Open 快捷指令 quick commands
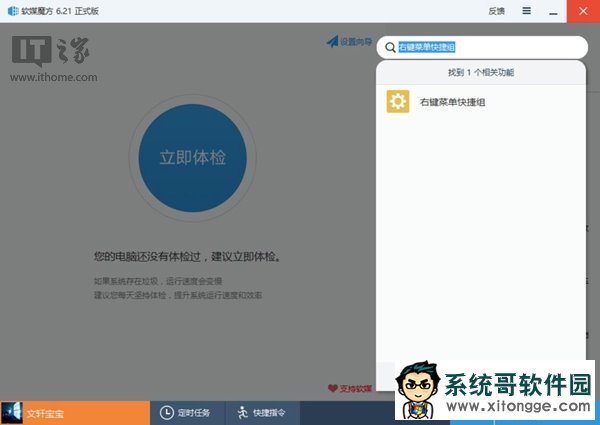Image resolution: width=600 pixels, height=425 pixels. 269,412
